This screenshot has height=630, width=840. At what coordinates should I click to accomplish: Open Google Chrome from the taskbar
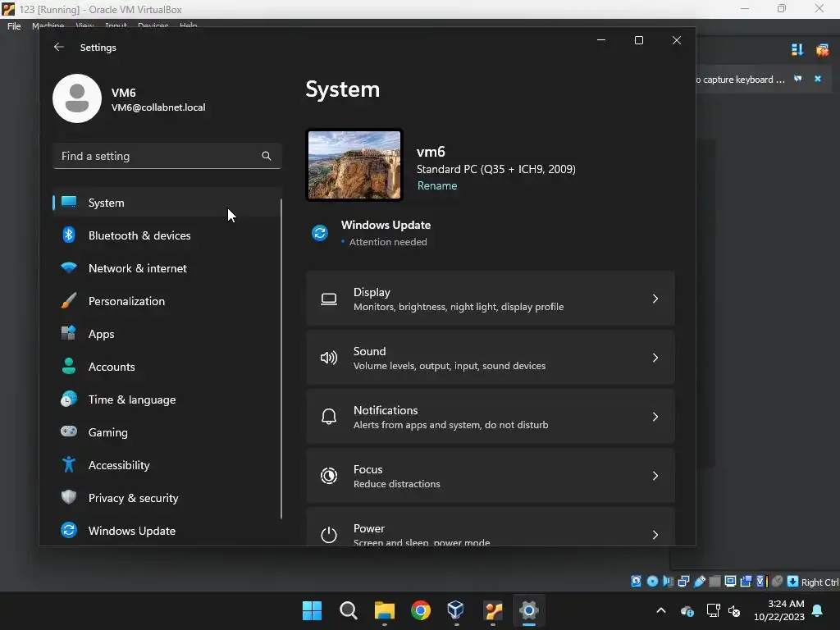point(421,610)
